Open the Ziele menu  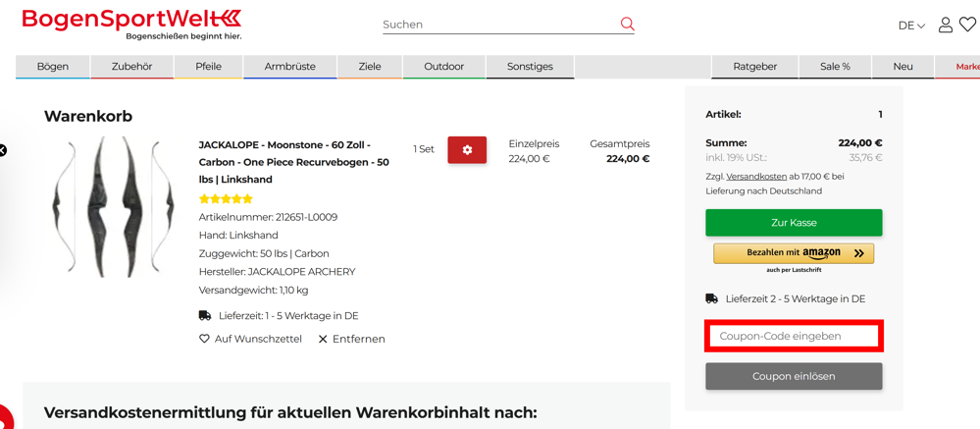[x=370, y=67]
